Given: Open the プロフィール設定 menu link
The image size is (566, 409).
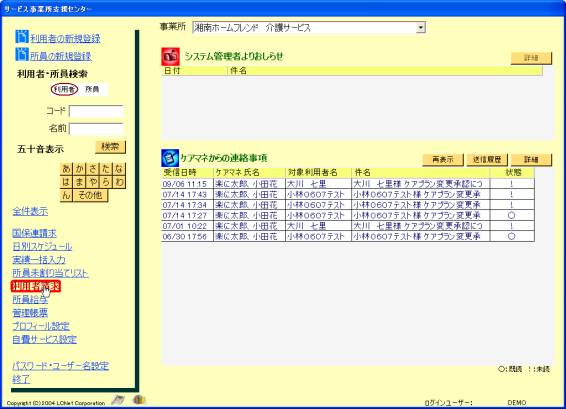Looking at the screenshot, I should [x=41, y=326].
